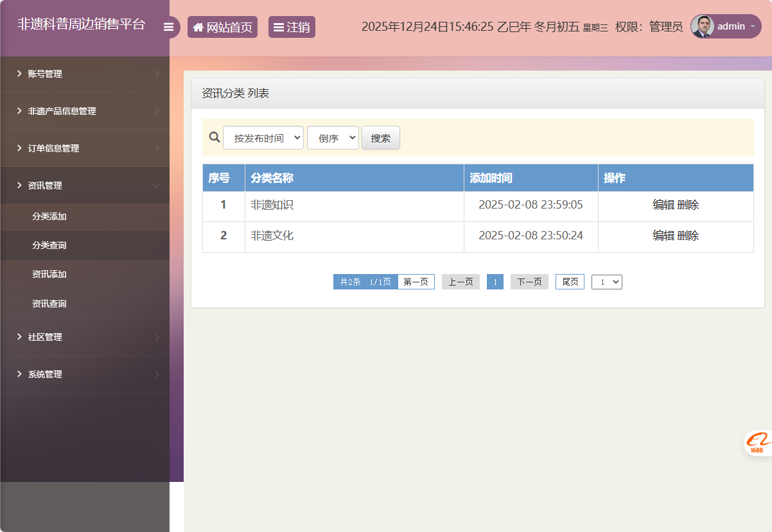This screenshot has width=772, height=532.
Task: Open 分类查询 submenu item
Action: [x=85, y=245]
